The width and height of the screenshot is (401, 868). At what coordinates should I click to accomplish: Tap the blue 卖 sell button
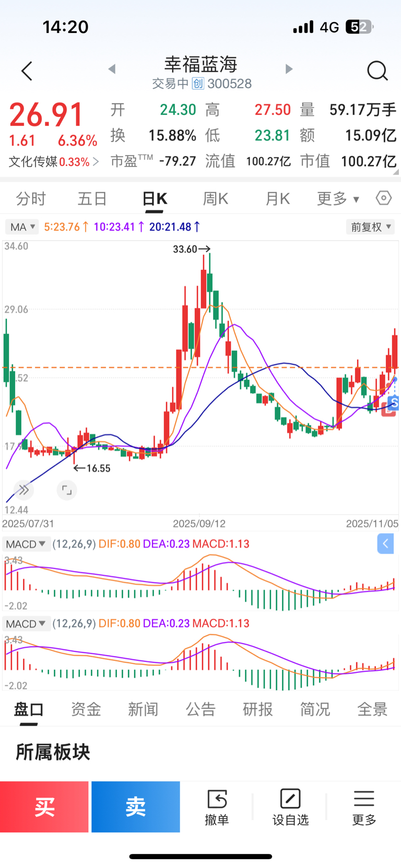tap(136, 806)
